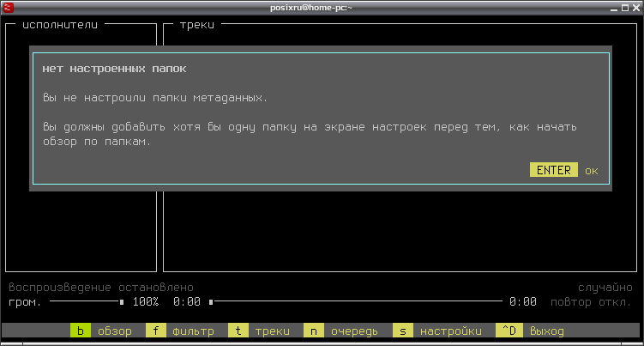Screen dimensions: 644x346
Task: Show the очередь queue via the n shortcut
Action: click(341, 331)
